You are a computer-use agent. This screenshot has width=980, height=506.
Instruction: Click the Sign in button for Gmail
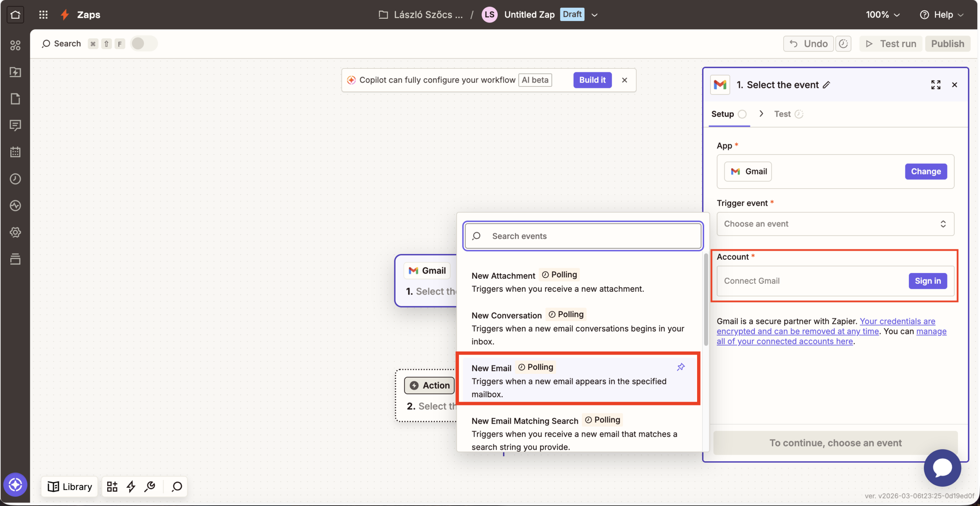click(x=928, y=281)
